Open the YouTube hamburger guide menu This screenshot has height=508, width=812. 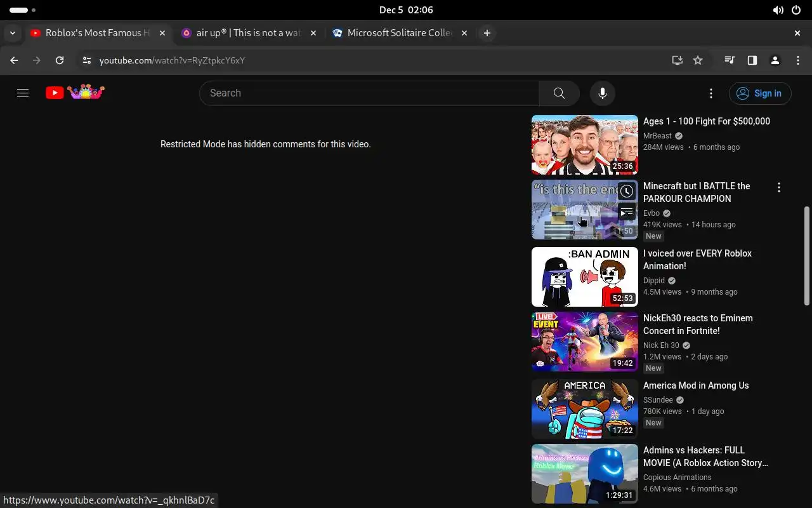(23, 93)
